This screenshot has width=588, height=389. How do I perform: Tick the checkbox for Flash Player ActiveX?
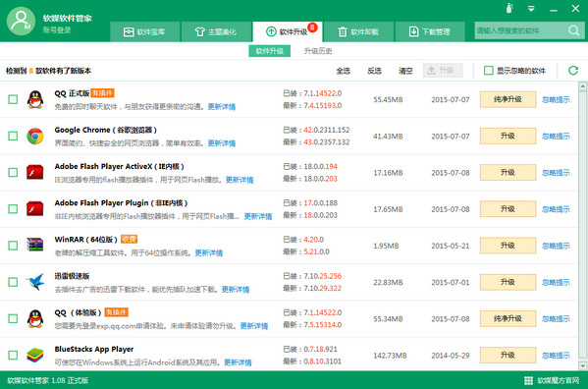(13, 172)
